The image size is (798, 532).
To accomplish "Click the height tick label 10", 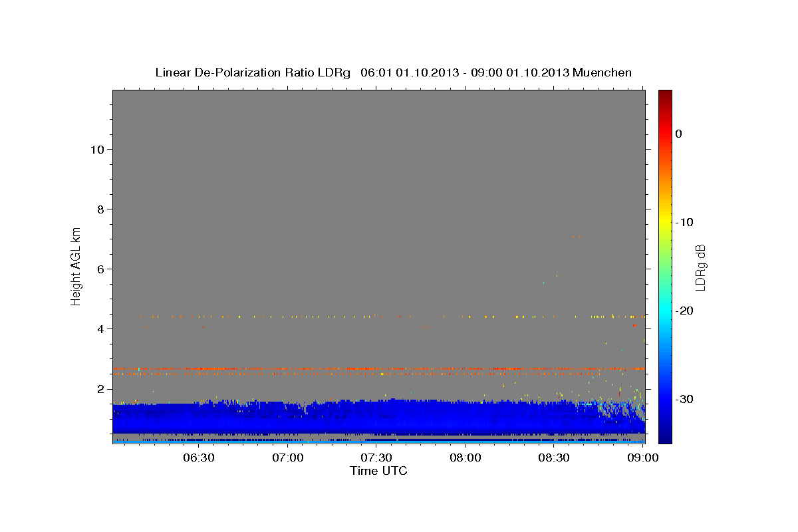I will click(x=96, y=149).
